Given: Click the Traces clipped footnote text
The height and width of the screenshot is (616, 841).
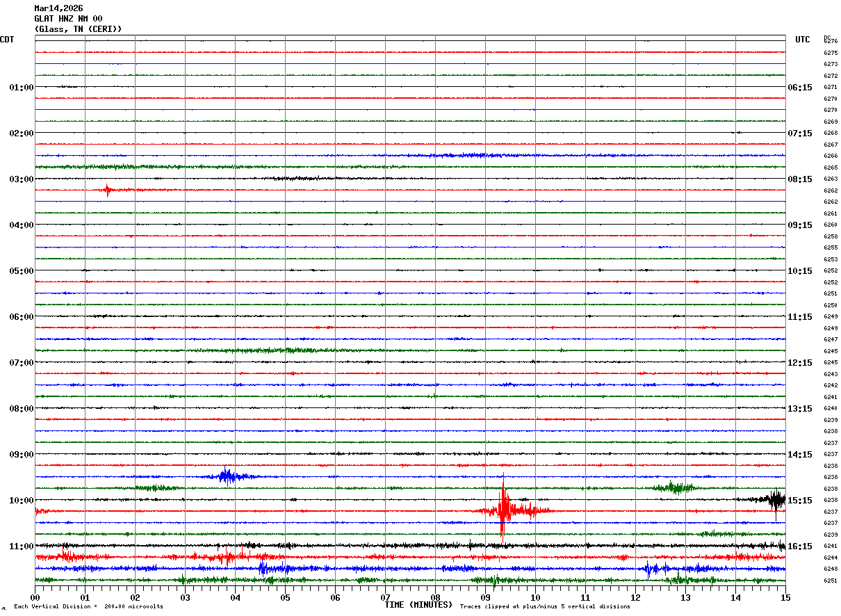Looking at the screenshot, I should (546, 607).
